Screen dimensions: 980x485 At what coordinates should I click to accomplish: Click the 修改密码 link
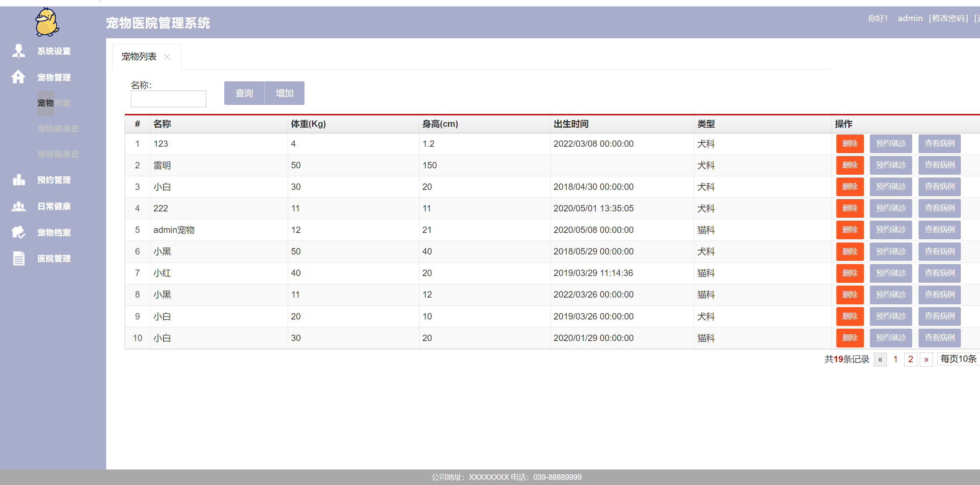point(948,18)
